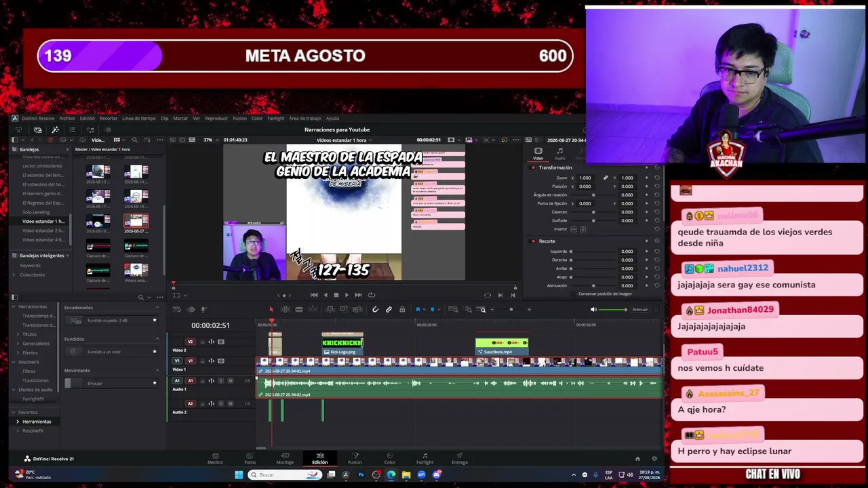Open the Línea de tiempo menu
The height and width of the screenshot is (488, 868).
pyautogui.click(x=139, y=119)
